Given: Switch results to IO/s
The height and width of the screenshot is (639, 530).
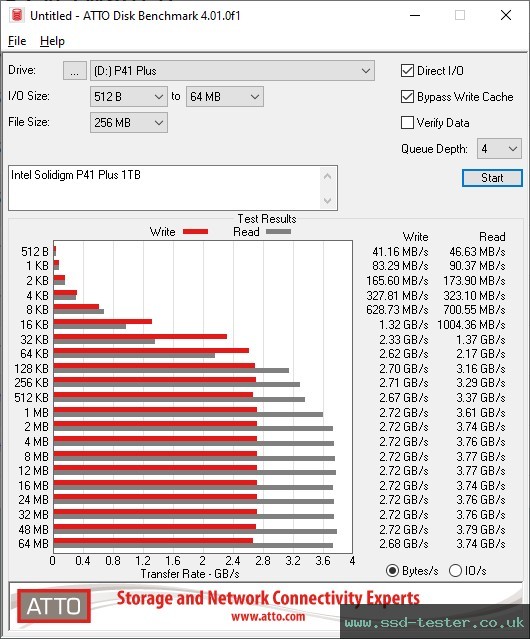Looking at the screenshot, I should (455, 571).
